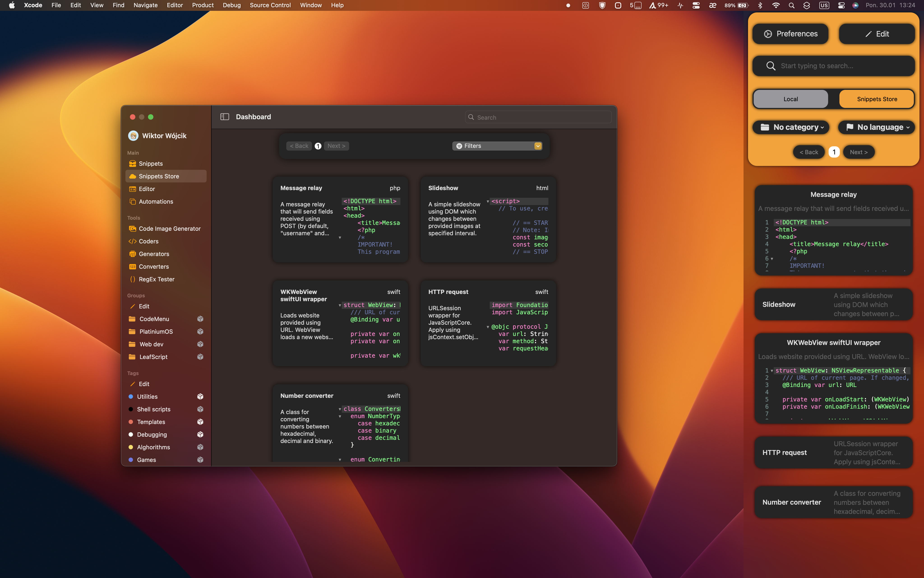The width and height of the screenshot is (924, 578).
Task: Collapse the class Converters fold arrow
Action: click(x=340, y=409)
